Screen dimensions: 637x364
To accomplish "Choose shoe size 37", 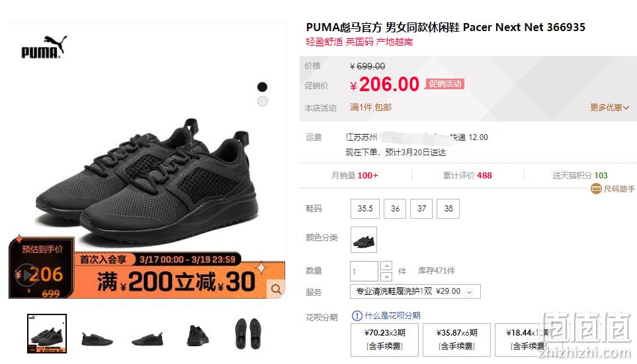I will pyautogui.click(x=421, y=209).
